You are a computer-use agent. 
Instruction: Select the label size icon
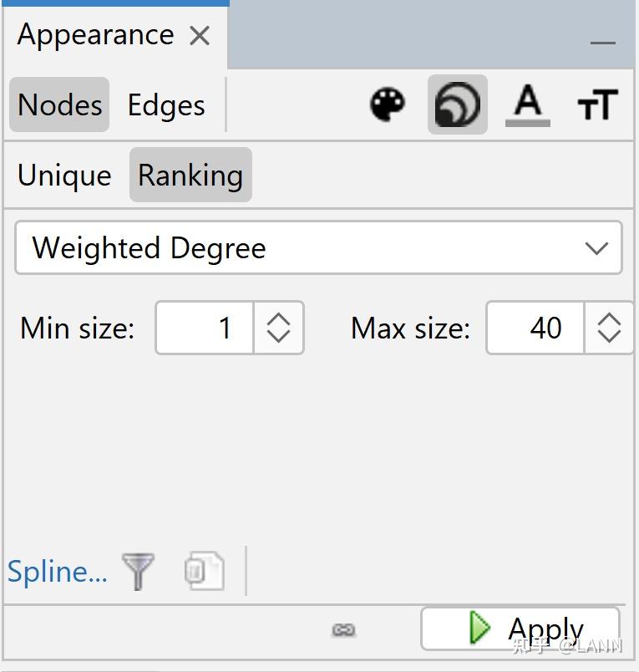coord(597,105)
